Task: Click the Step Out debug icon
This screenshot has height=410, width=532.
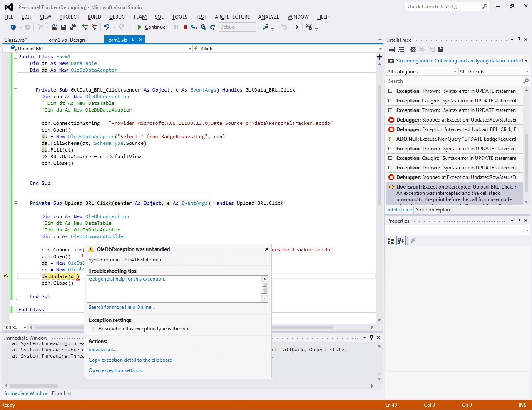Action: click(213, 27)
